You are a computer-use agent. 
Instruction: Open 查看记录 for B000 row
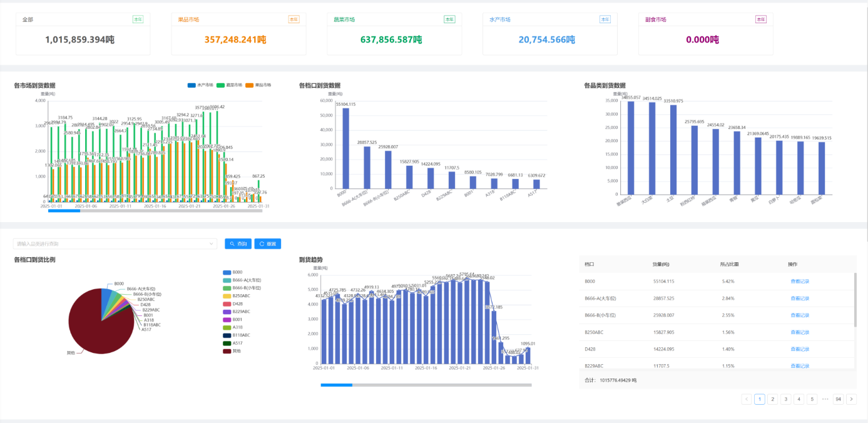[800, 282]
